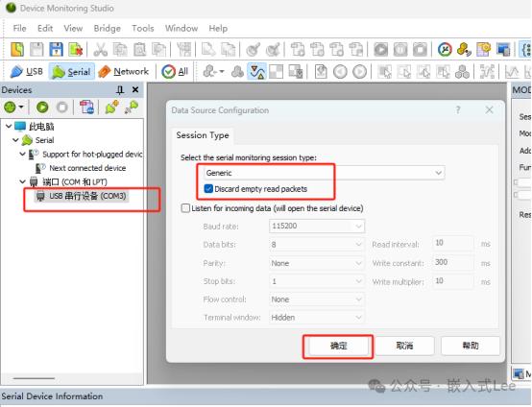Click the gray Play icon in main toolbar

tap(380, 50)
